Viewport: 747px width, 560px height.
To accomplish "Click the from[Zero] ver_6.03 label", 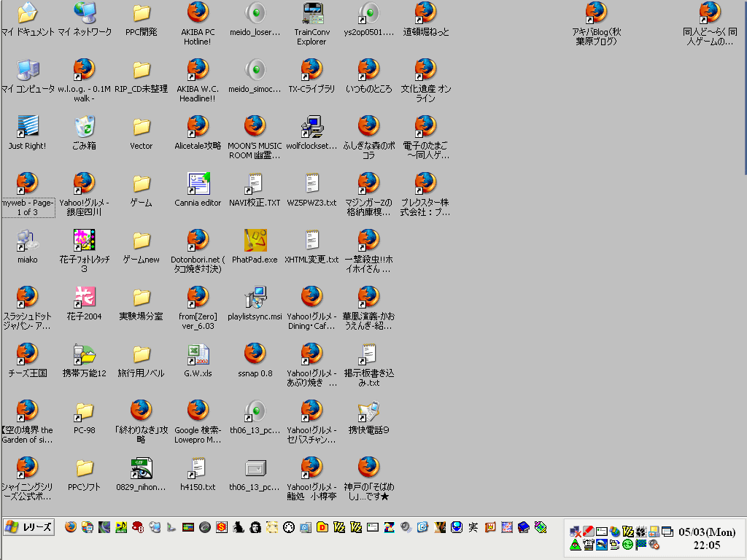I will (x=198, y=321).
